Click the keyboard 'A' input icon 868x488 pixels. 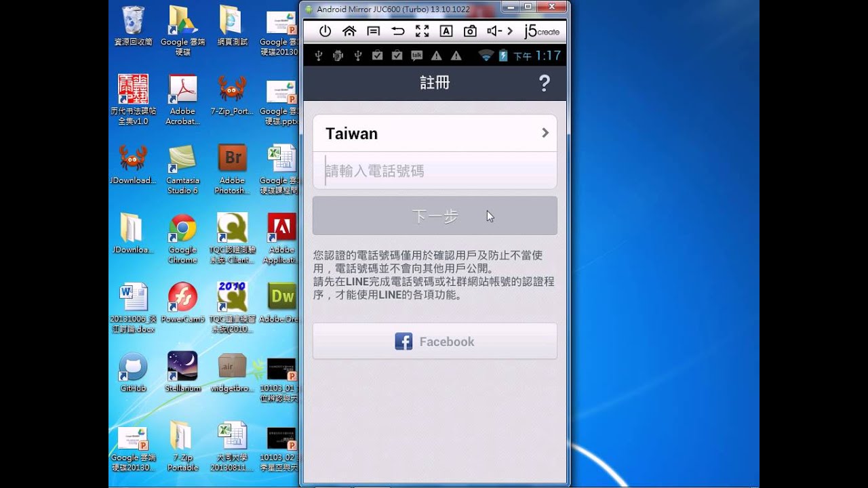point(446,31)
